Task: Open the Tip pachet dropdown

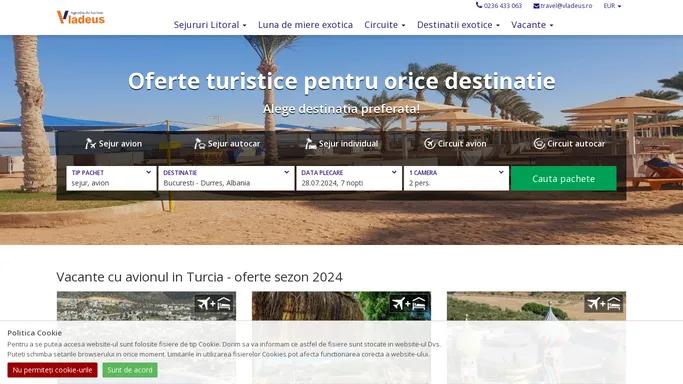Action: click(111, 178)
